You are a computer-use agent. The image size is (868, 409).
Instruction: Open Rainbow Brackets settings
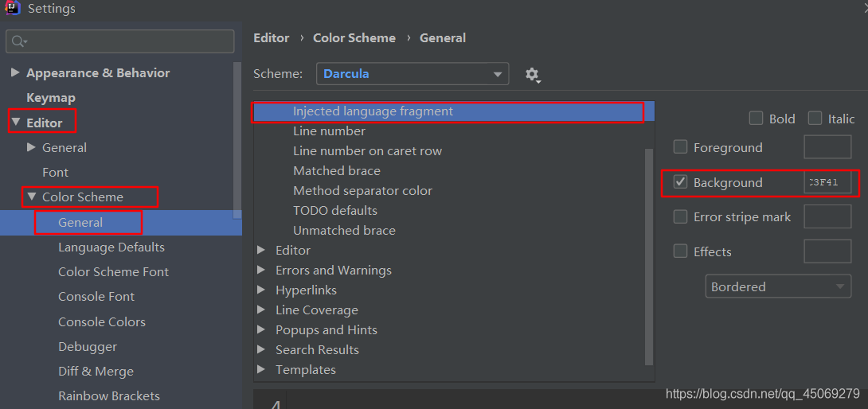pyautogui.click(x=109, y=396)
